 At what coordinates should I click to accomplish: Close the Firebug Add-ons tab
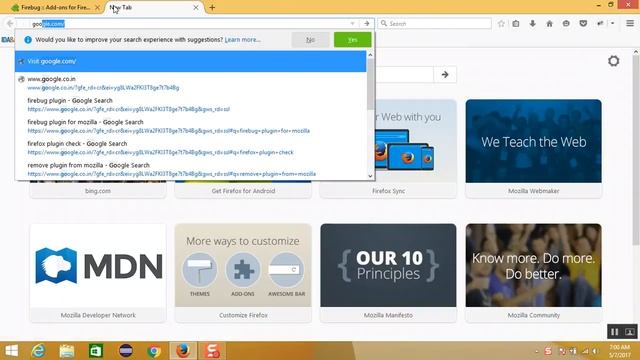point(97,7)
